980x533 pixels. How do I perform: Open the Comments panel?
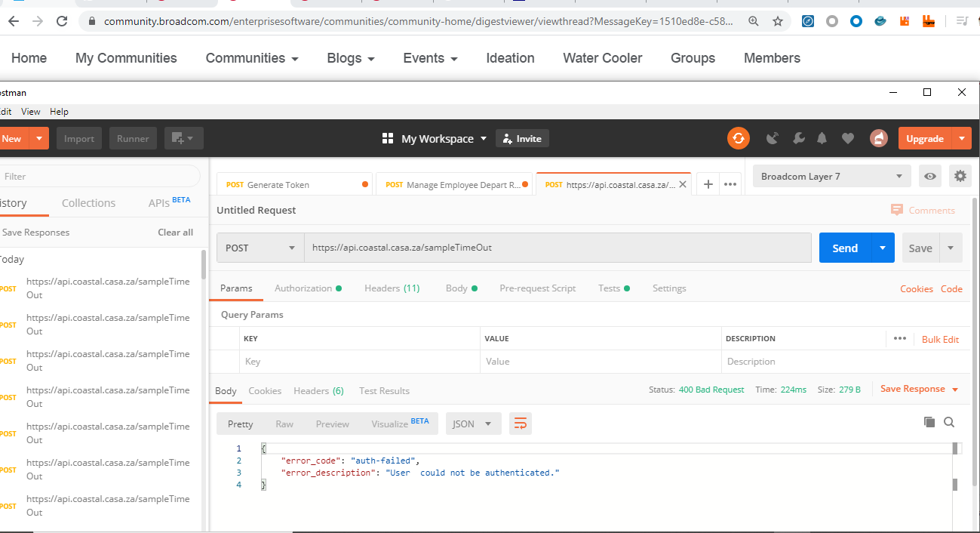923,210
